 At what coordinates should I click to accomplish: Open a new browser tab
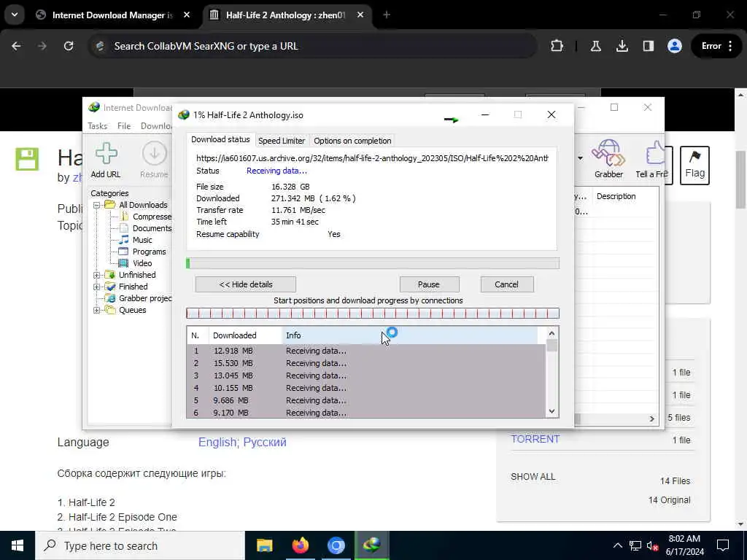[387, 15]
